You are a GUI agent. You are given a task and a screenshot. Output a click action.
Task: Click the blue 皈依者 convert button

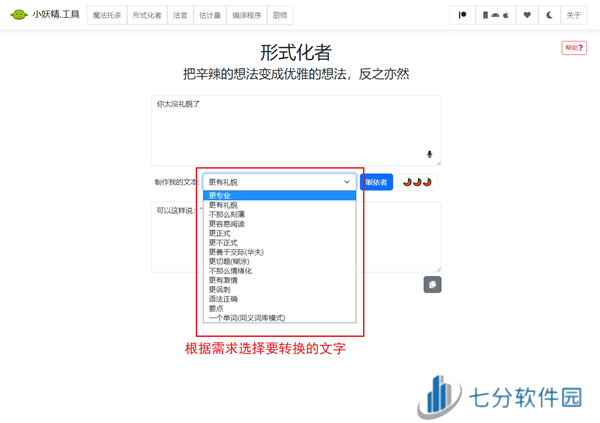pyautogui.click(x=376, y=182)
